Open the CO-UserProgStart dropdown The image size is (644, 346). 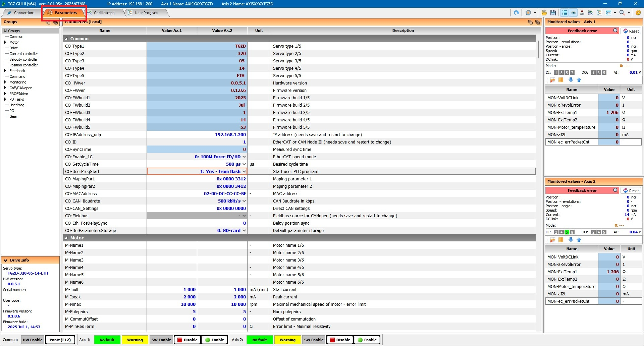(244, 172)
